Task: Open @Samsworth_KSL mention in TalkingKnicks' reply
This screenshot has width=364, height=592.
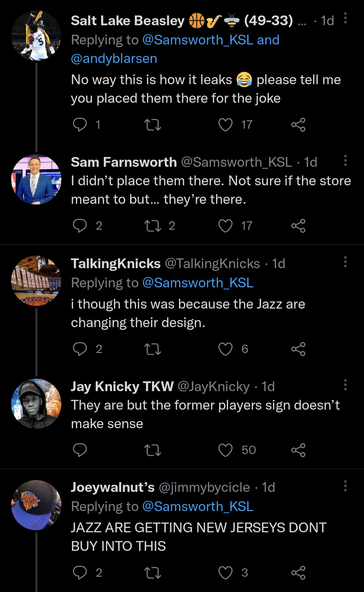Action: 198,283
